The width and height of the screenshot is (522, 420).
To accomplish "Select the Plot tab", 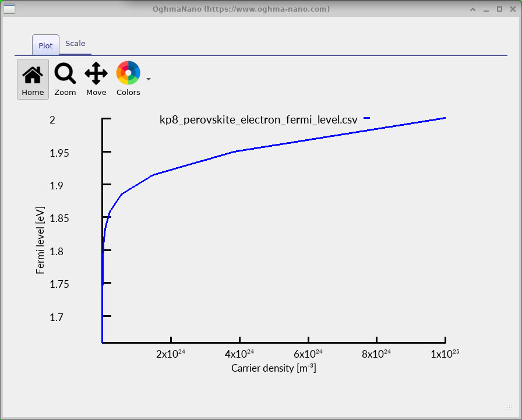I will (x=45, y=45).
